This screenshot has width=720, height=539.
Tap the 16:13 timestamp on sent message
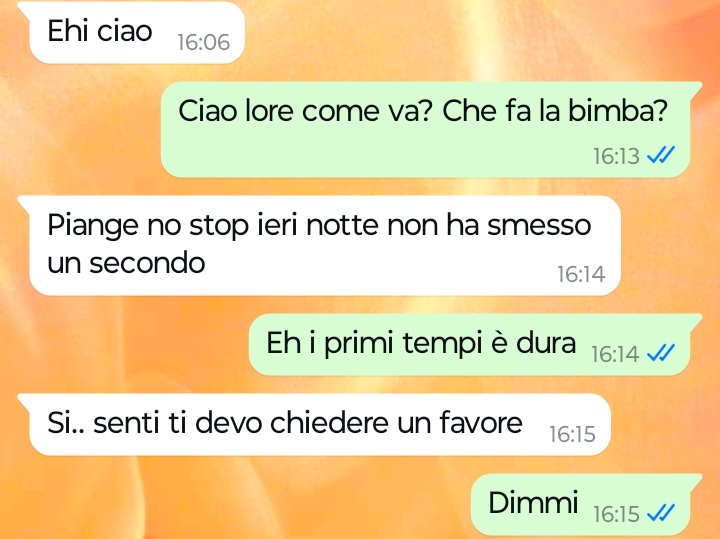point(616,156)
